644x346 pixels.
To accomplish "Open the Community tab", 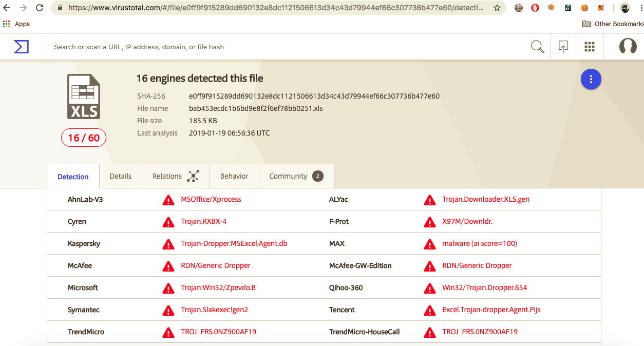I will [296, 176].
